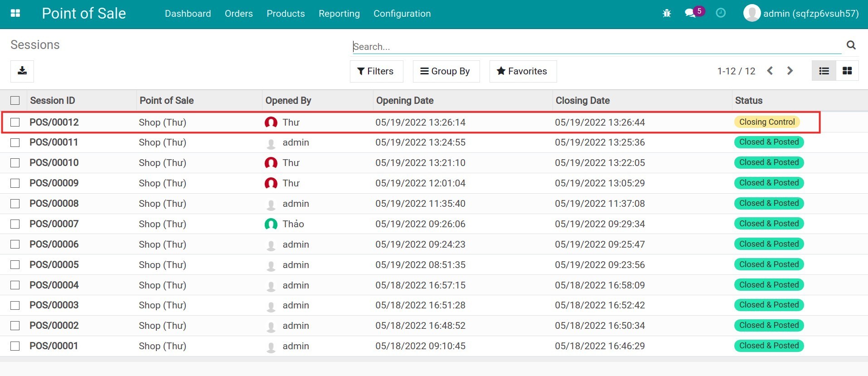The height and width of the screenshot is (376, 868).
Task: Open the conversations chat icon
Action: tap(690, 13)
